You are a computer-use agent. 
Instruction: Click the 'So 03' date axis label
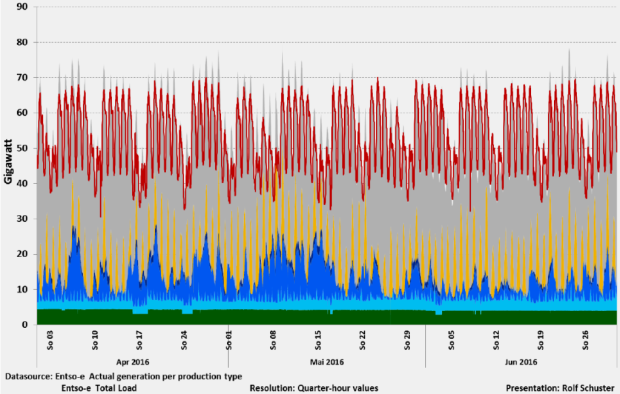(x=50, y=340)
